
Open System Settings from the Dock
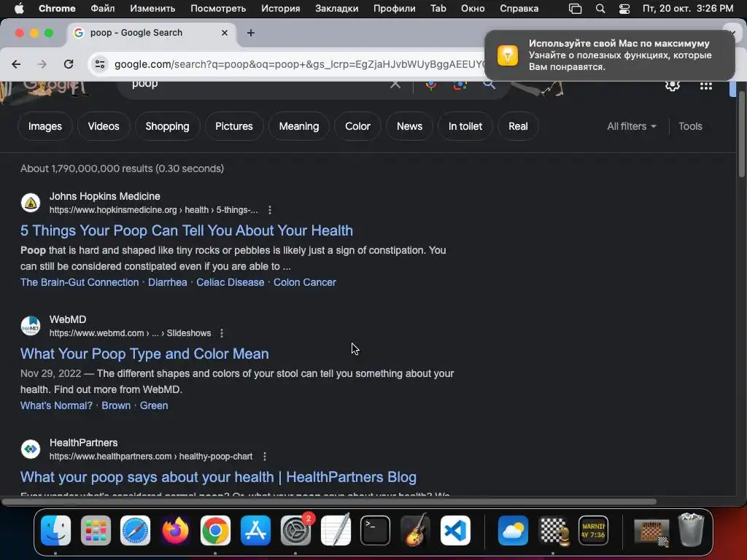[295, 531]
